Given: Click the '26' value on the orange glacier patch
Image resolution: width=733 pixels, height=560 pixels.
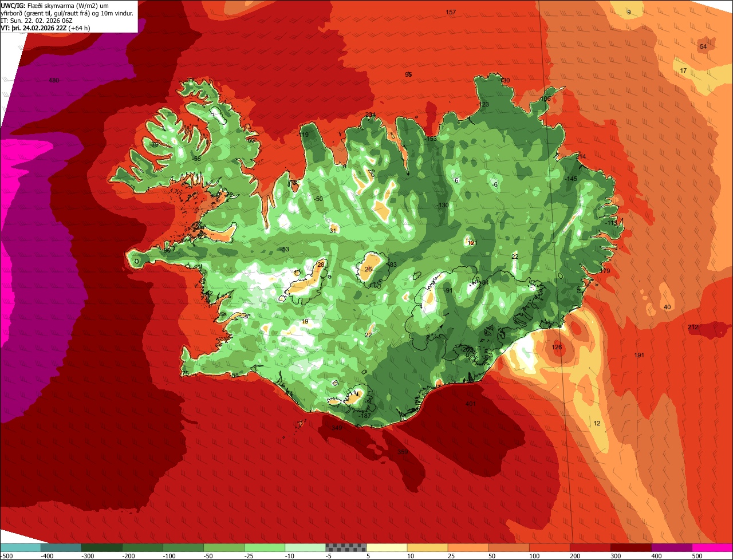Looking at the screenshot, I should point(368,269).
